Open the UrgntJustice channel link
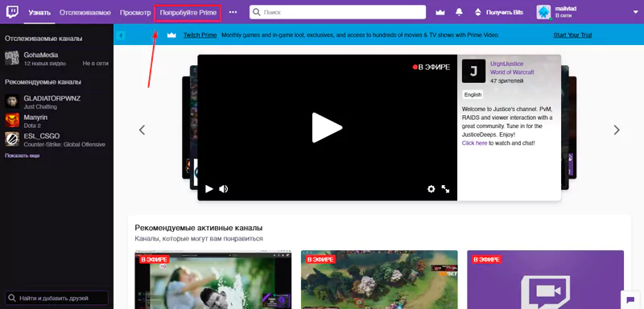 (x=507, y=64)
